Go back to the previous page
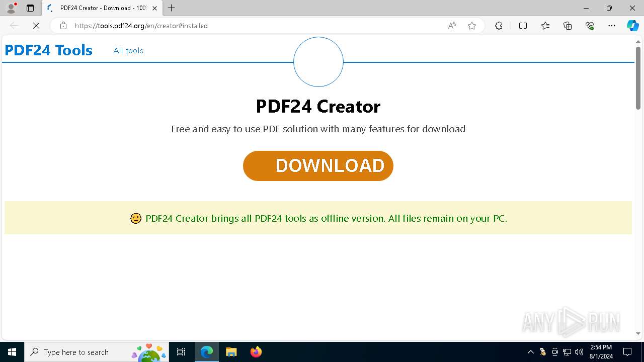The width and height of the screenshot is (644, 362). tap(14, 26)
